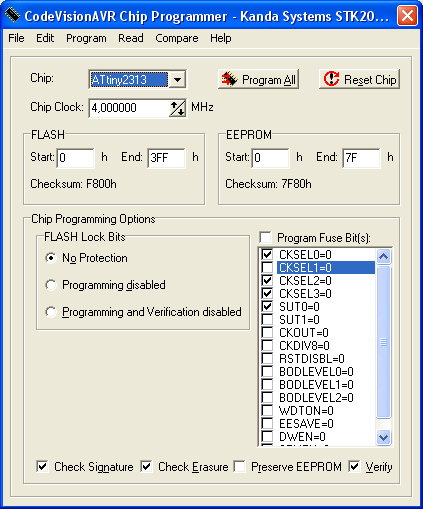Uncheck the CKSEL3=0 fuse bit
423x509 pixels.
click(x=267, y=293)
